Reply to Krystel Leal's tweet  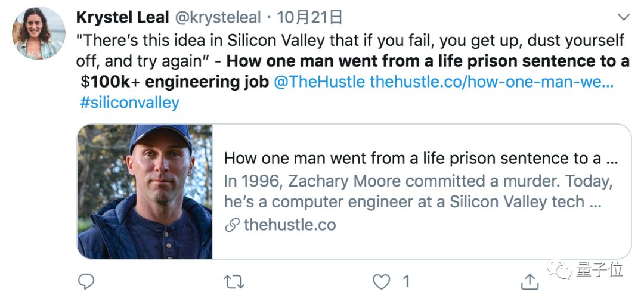(86, 281)
